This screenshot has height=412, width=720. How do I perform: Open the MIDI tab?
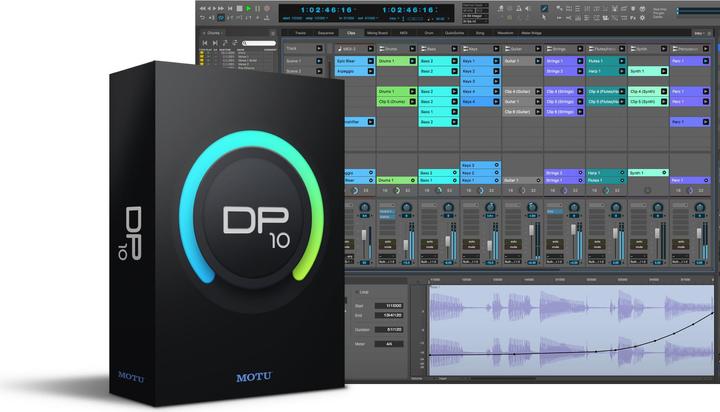coord(404,33)
